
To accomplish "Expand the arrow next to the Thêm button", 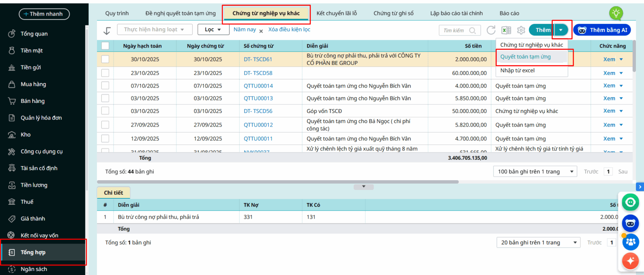I will [x=561, y=30].
